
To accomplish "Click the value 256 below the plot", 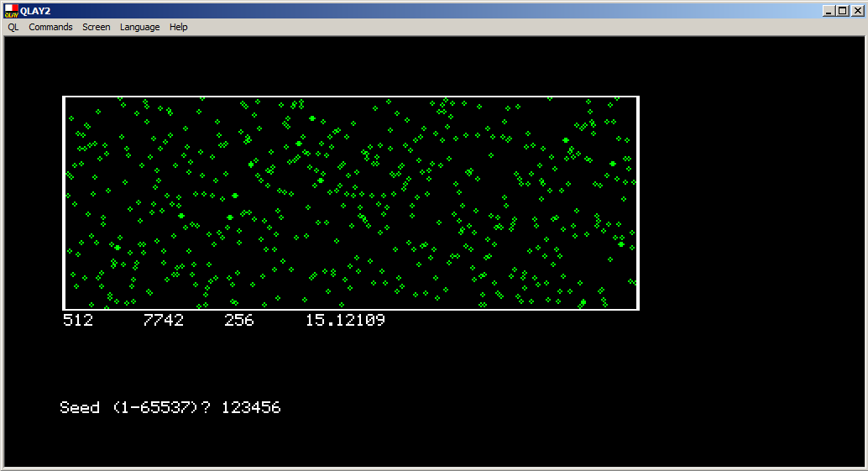I will coord(239,320).
